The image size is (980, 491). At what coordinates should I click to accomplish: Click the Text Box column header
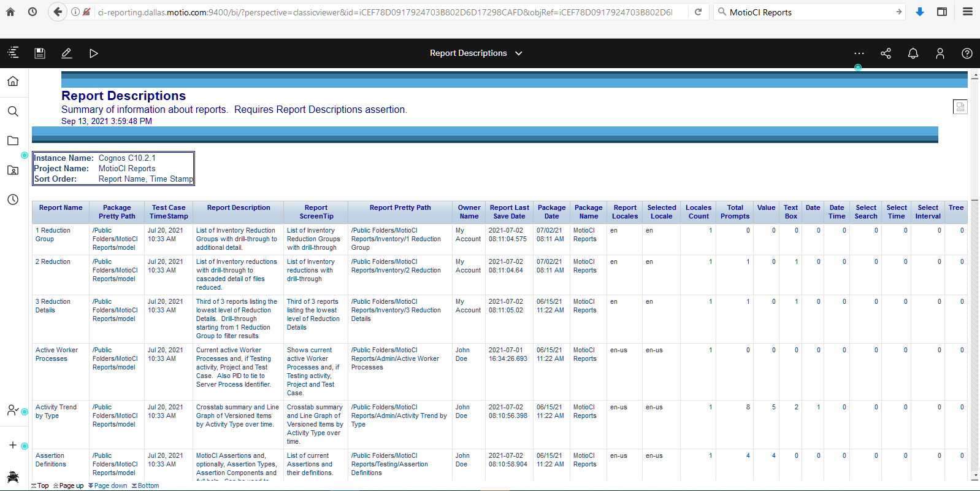coord(791,212)
